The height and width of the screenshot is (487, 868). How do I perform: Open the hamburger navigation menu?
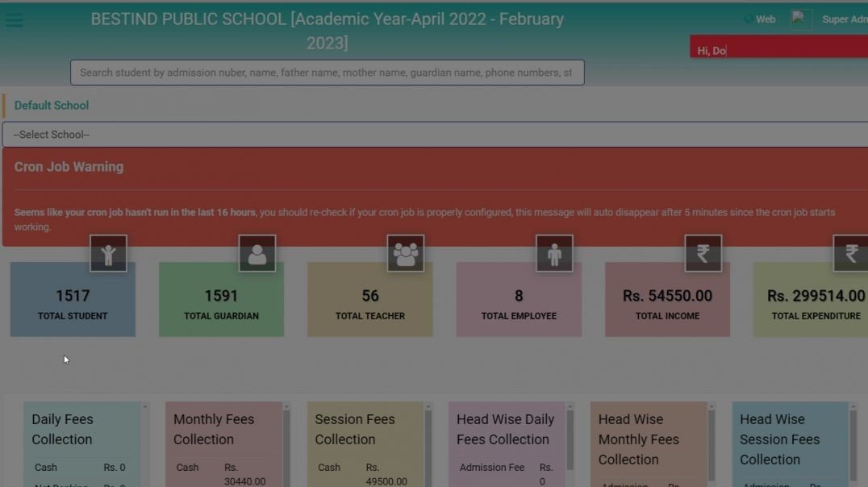click(x=15, y=20)
